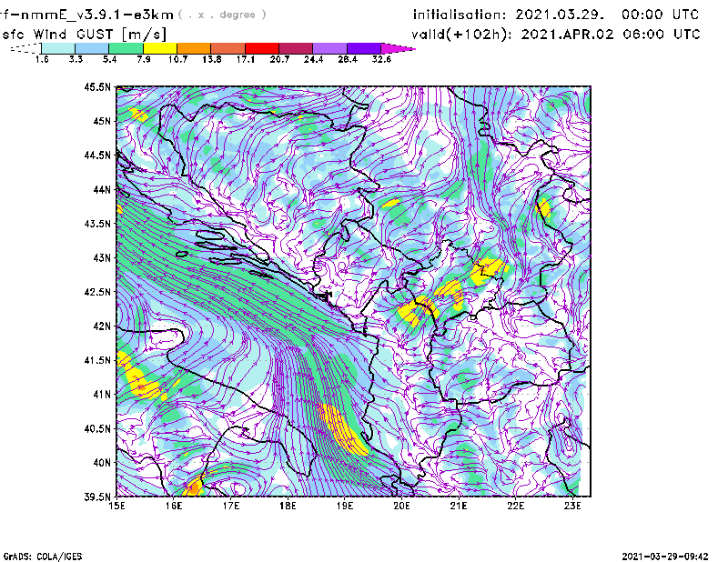Click the 44N latitude label
Screen dimensions: 728x562
pyautogui.click(x=102, y=189)
